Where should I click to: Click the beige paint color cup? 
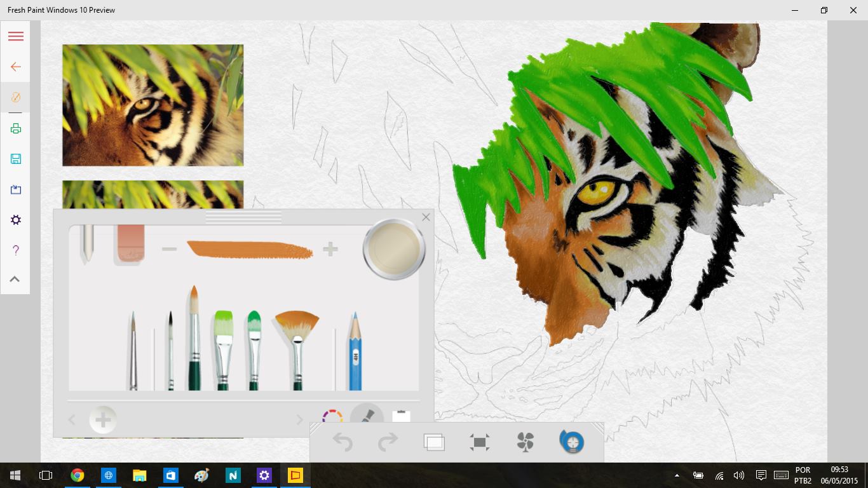pos(393,249)
